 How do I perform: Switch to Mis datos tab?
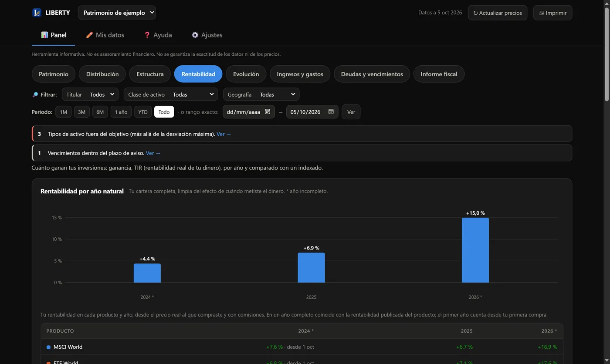105,35
